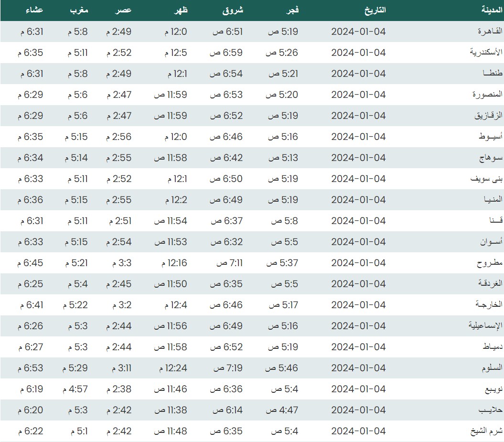
Task: Click the date cell in the أسيوط row
Action: click(358, 137)
